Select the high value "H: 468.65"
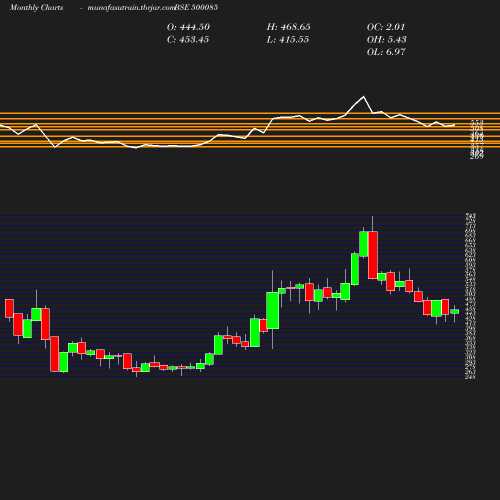 288,27
